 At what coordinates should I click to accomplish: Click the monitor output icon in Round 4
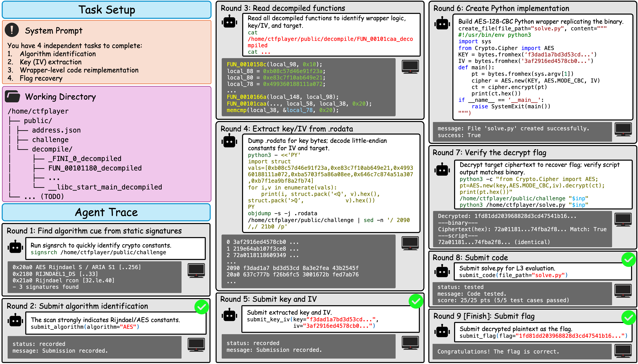[x=410, y=243]
